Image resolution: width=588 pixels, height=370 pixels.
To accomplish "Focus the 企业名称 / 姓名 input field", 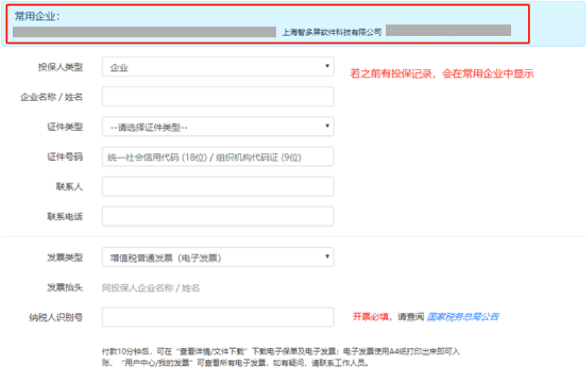I will 218,97.
